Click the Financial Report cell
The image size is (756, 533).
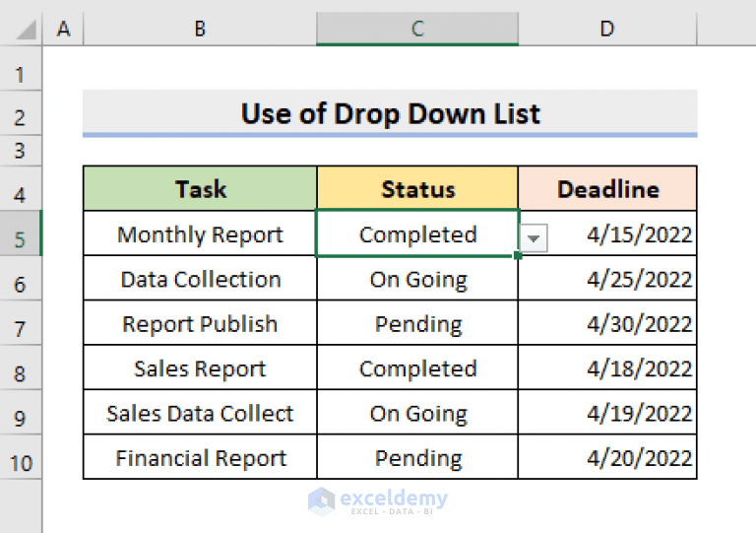click(x=200, y=457)
